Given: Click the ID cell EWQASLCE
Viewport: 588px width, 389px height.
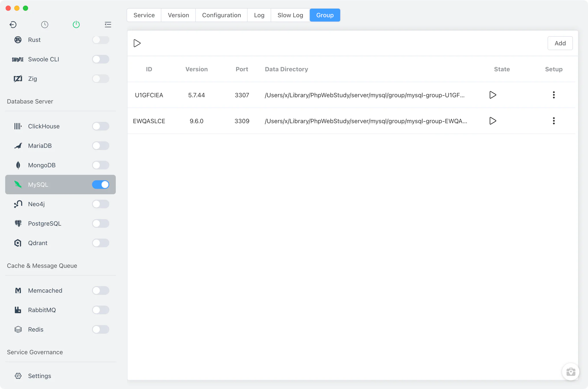Looking at the screenshot, I should [x=149, y=121].
